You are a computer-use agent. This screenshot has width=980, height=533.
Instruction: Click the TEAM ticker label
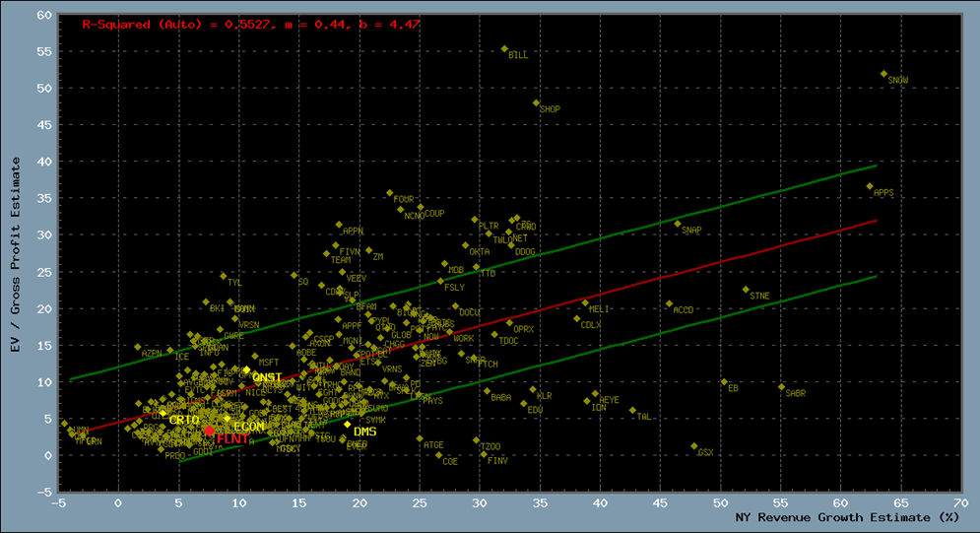tap(341, 259)
